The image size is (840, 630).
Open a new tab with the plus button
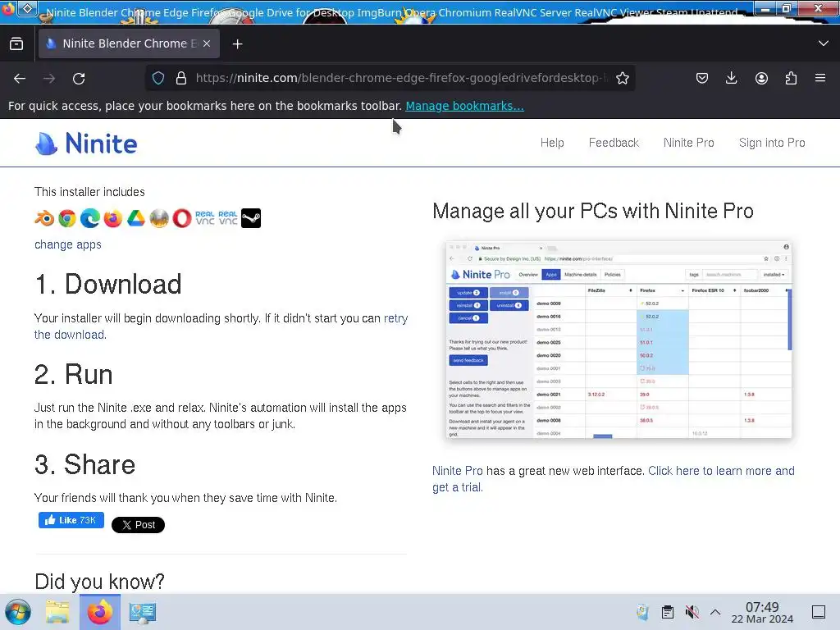coord(237,44)
